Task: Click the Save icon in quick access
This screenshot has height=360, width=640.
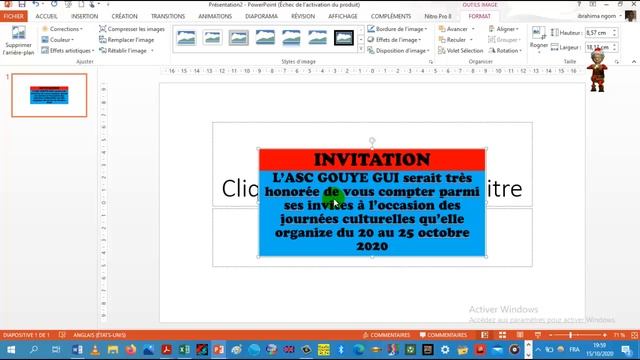Action: pyautogui.click(x=22, y=4)
